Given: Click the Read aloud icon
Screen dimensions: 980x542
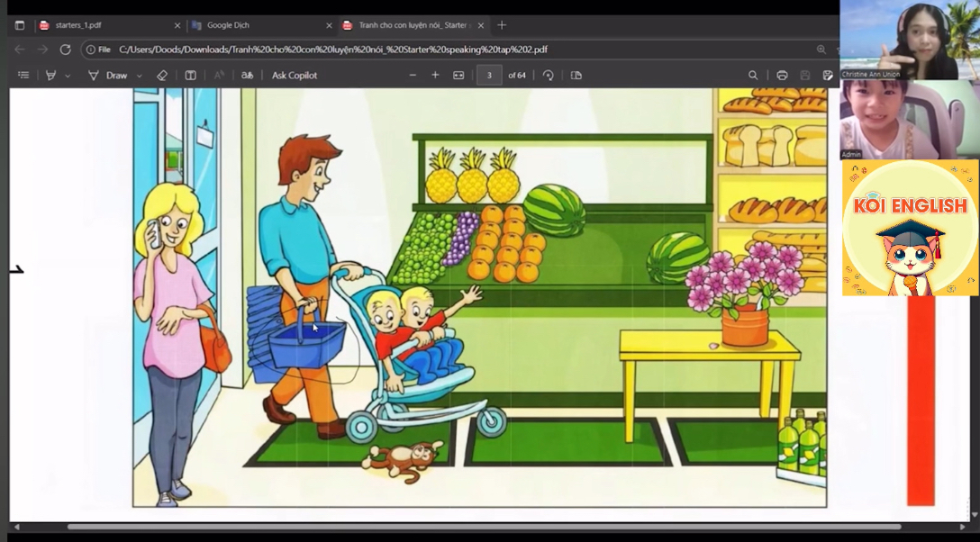Looking at the screenshot, I should point(219,75).
